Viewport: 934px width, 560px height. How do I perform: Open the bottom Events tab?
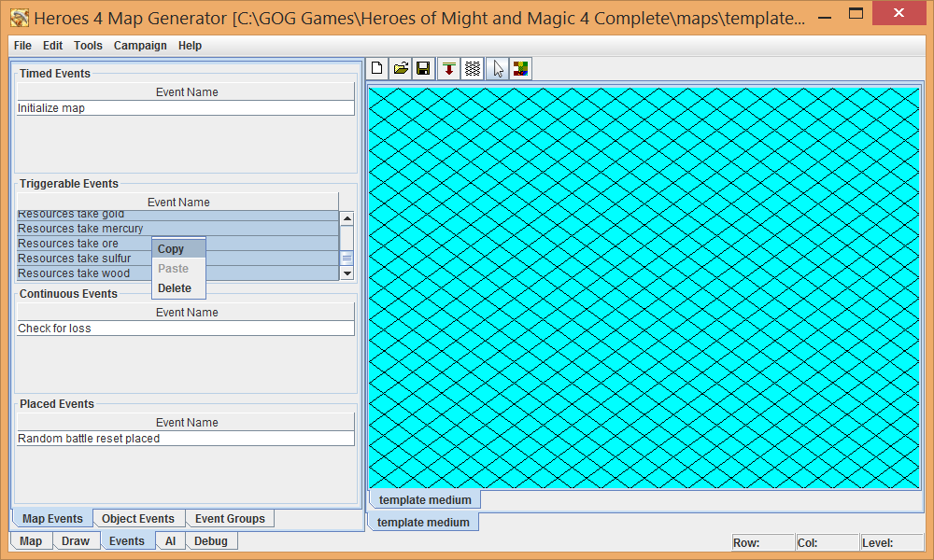click(127, 541)
